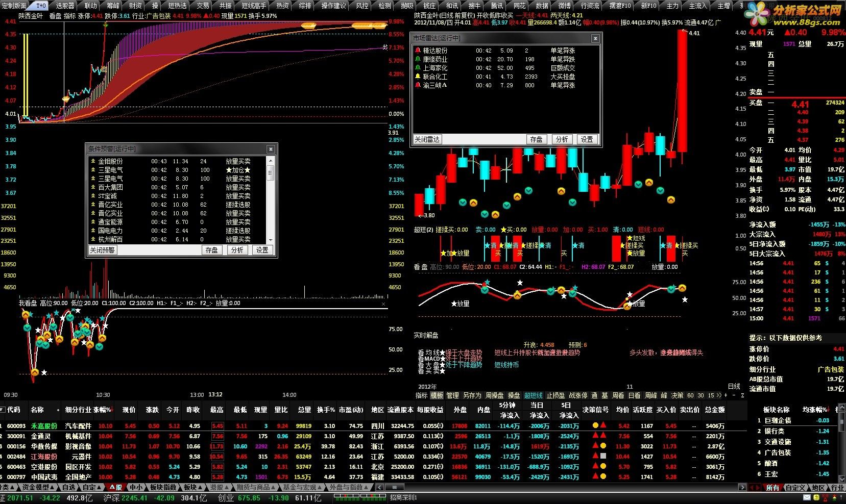Click 另存为 in chart toolbar
Screen dimensions: 846x504
tap(472, 395)
